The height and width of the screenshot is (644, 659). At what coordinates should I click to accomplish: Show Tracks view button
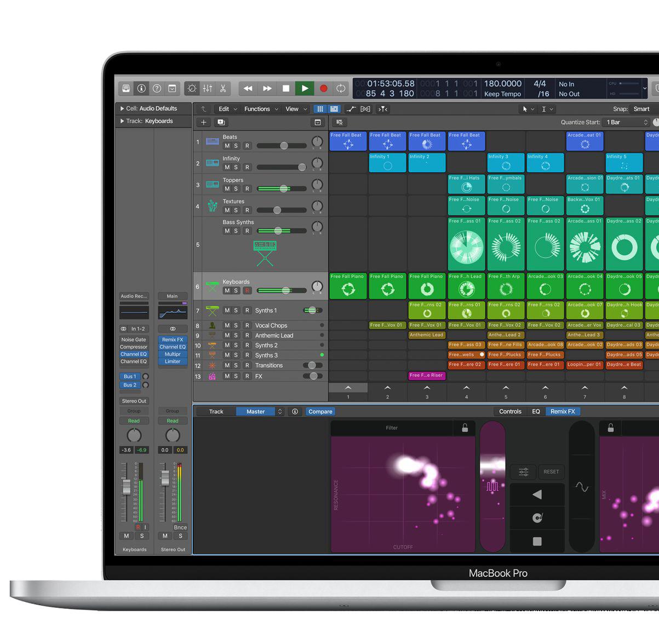[334, 109]
